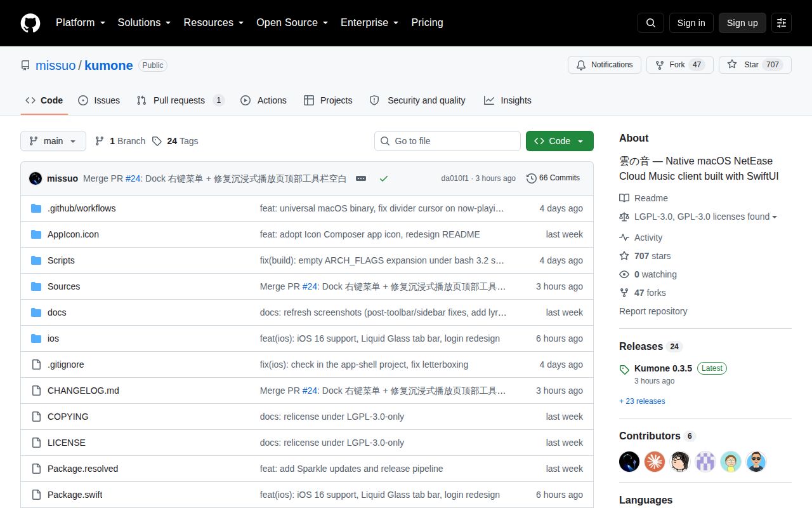Open PR #24 link in latest commit
This screenshot has height=508, width=812.
(x=133, y=178)
